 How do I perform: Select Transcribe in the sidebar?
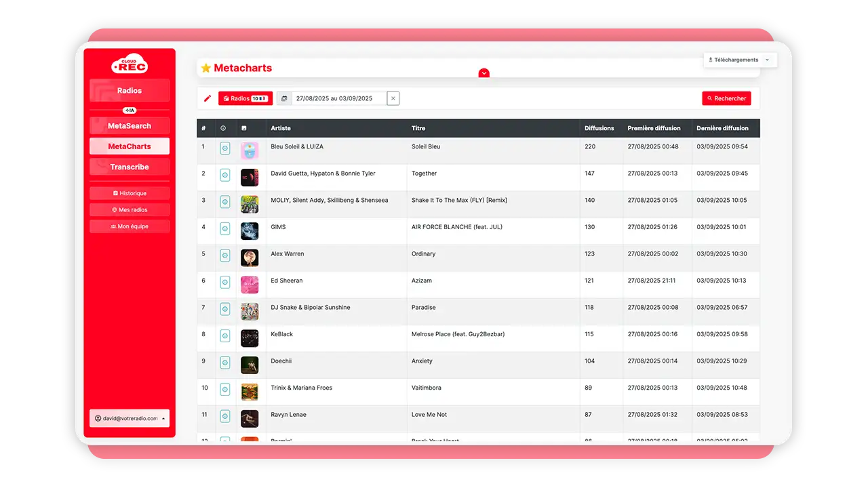pyautogui.click(x=130, y=167)
